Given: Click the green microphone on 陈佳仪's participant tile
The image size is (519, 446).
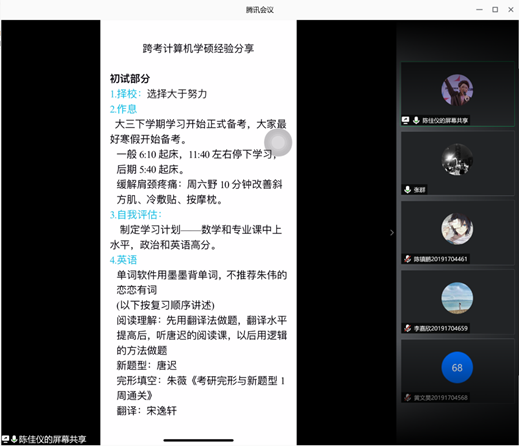Looking at the screenshot, I should [416, 120].
